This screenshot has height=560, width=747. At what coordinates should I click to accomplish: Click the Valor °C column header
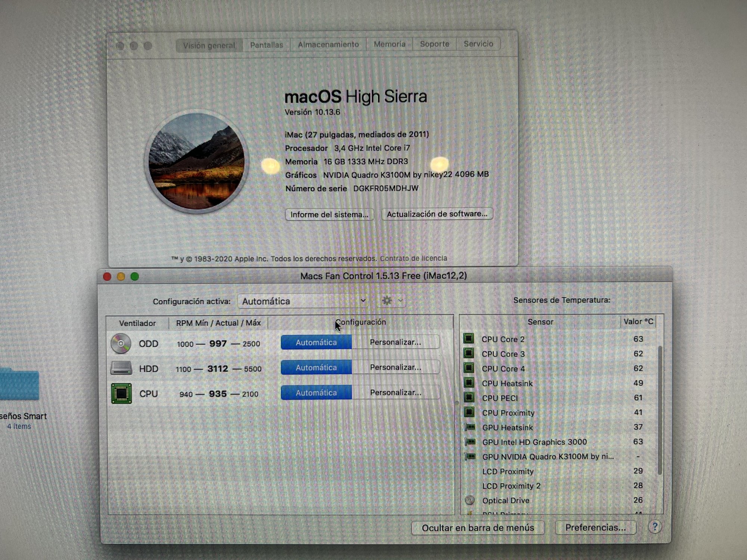638,322
